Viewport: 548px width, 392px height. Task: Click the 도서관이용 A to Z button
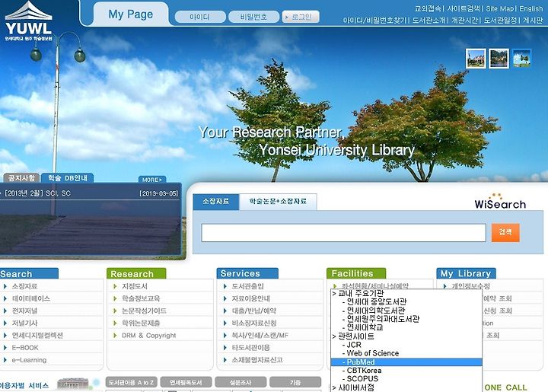coord(132,382)
